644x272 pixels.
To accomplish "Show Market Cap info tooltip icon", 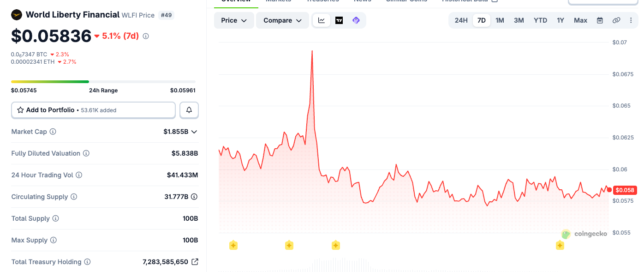I will [53, 132].
